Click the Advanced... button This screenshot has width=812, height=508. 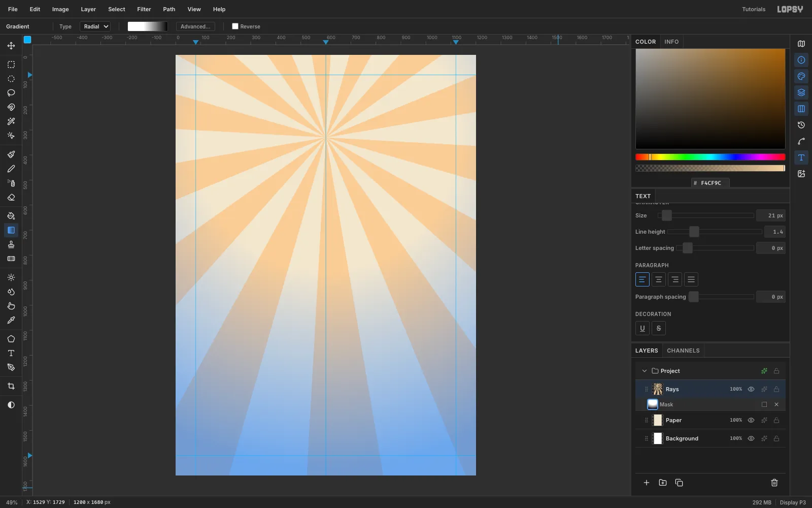(195, 26)
